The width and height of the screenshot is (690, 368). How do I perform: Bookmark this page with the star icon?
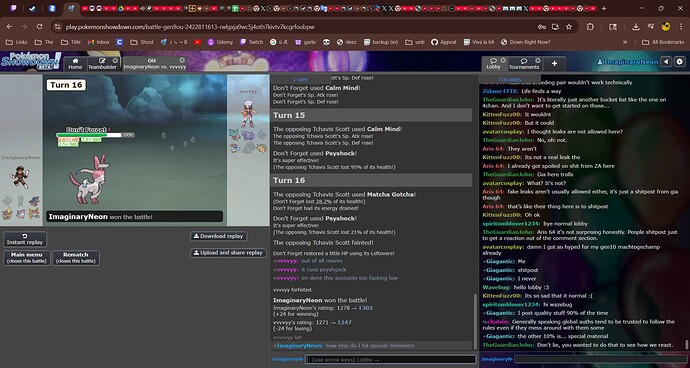click(x=569, y=27)
